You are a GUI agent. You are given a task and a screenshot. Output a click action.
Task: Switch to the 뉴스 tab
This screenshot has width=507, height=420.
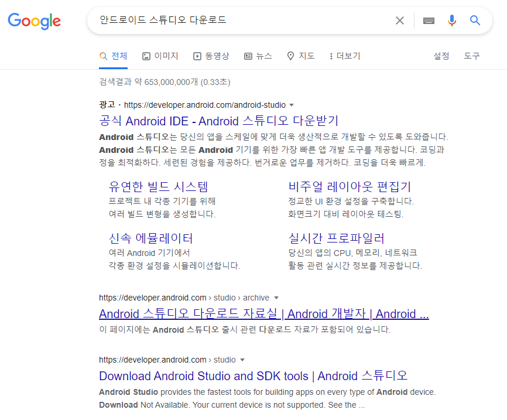(x=258, y=56)
